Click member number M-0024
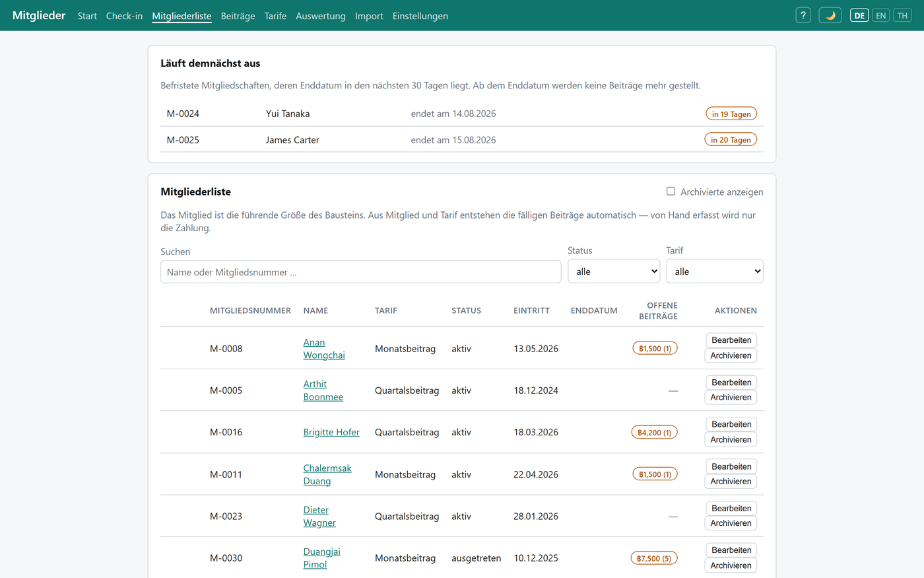924x578 pixels. 183,114
